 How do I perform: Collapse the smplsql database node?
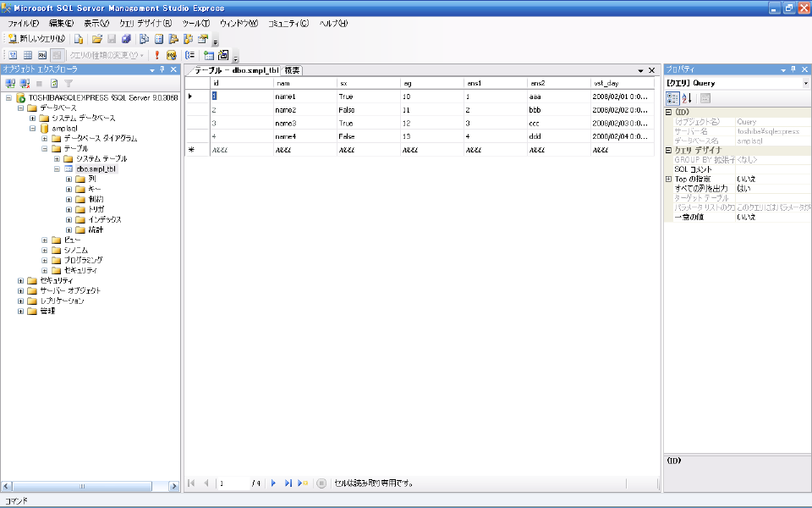click(x=33, y=128)
